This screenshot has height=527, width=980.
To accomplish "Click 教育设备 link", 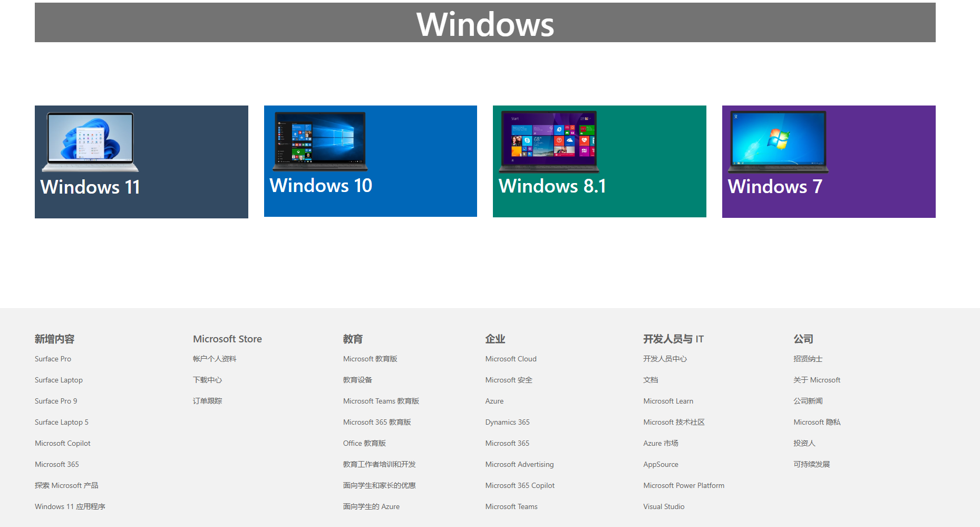I will (357, 380).
